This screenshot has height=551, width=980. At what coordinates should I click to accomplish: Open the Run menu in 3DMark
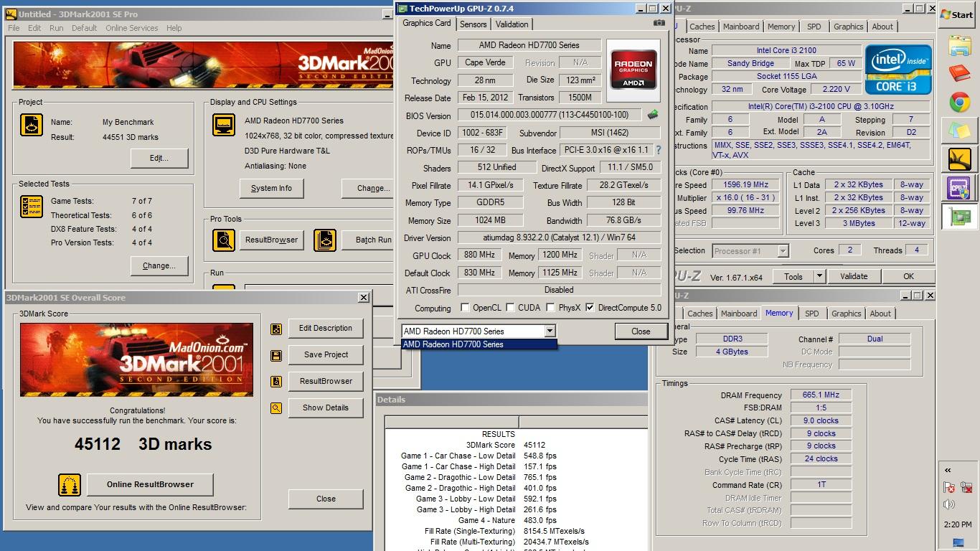57,28
